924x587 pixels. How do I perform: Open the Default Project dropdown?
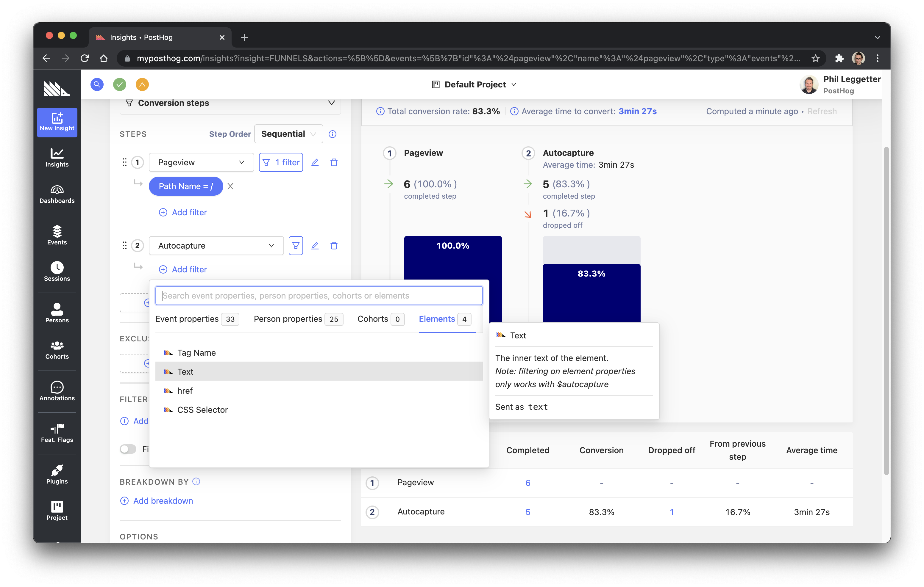click(x=475, y=84)
